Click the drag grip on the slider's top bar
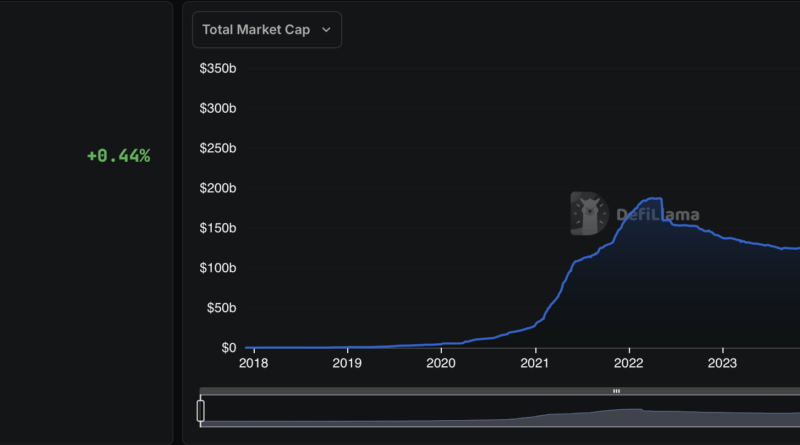800x445 pixels. 616,391
